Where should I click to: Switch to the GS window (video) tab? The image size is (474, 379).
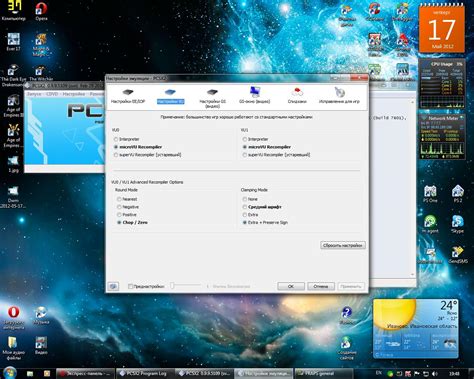pos(254,95)
